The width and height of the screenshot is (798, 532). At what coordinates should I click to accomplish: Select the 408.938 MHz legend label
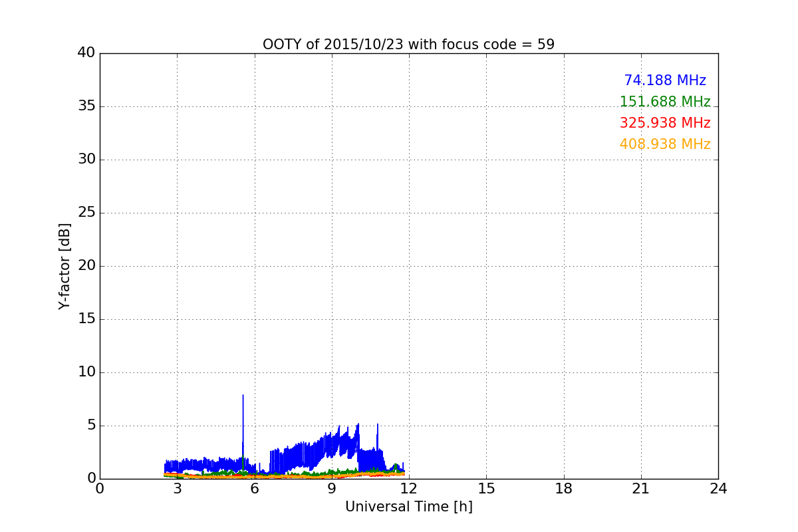[665, 144]
